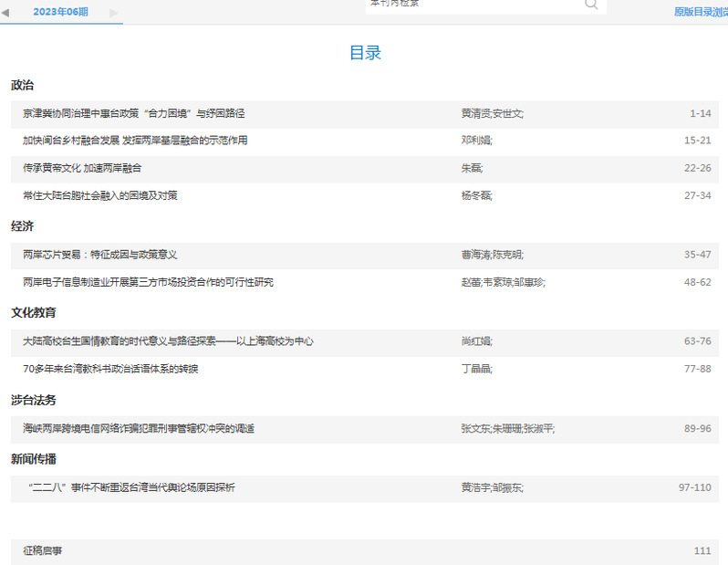Open article 常住大陆台胞社会融入的困境及对策
The image size is (728, 565).
point(100,195)
